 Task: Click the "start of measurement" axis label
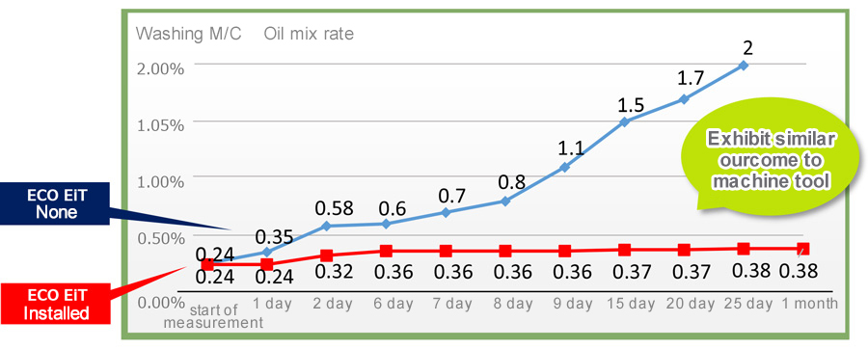click(x=214, y=315)
